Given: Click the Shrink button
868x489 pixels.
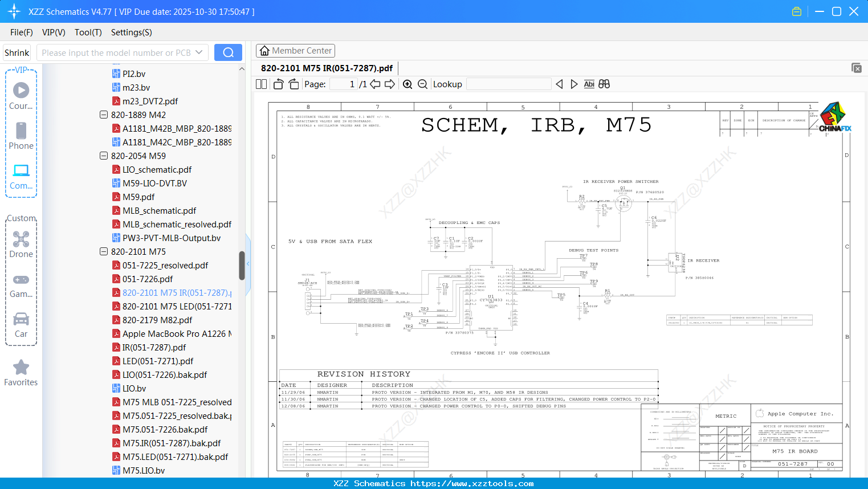Looking at the screenshot, I should coord(17,52).
